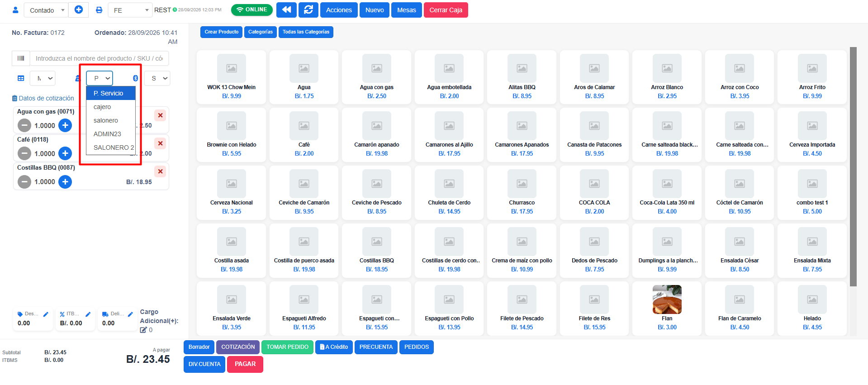Viewport: 868px width, 385px height.
Task: Edit the additional charge (Cargo Adicional) icon
Action: [x=143, y=330]
